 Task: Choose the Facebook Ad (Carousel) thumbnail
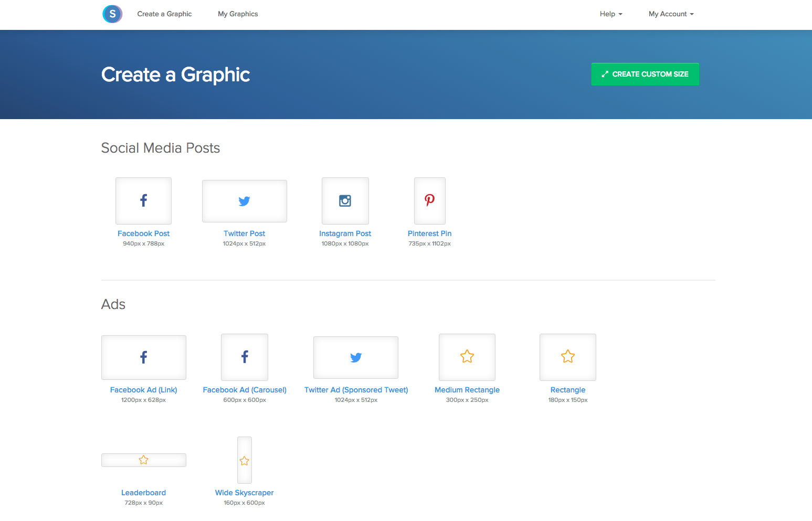coord(245,357)
